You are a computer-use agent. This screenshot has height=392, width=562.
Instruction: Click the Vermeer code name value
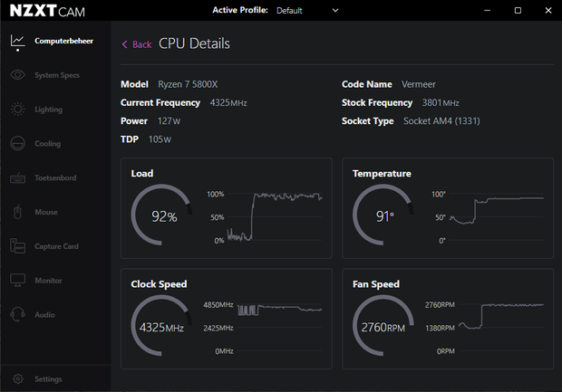[x=419, y=84]
